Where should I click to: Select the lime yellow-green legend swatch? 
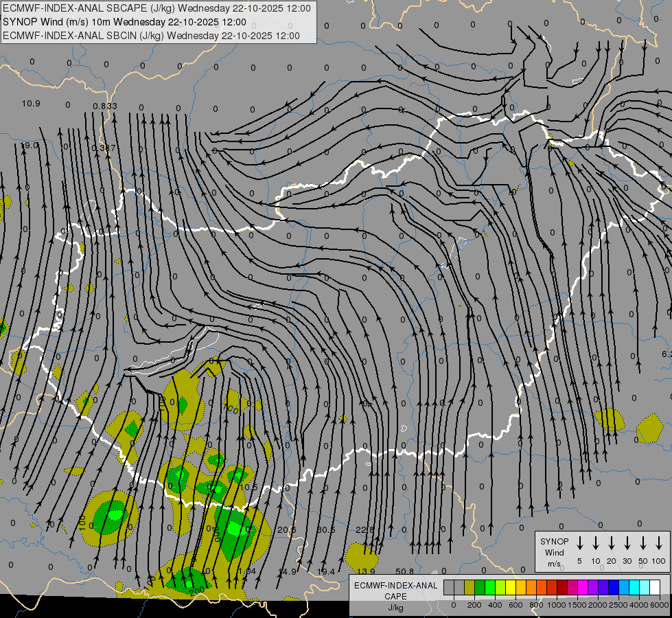point(500,587)
